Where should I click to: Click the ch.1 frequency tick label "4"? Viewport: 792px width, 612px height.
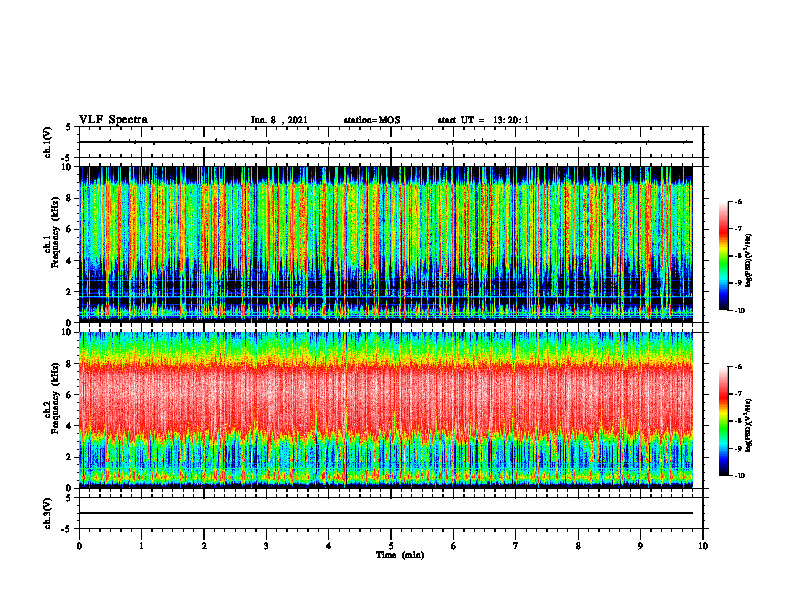coord(71,261)
